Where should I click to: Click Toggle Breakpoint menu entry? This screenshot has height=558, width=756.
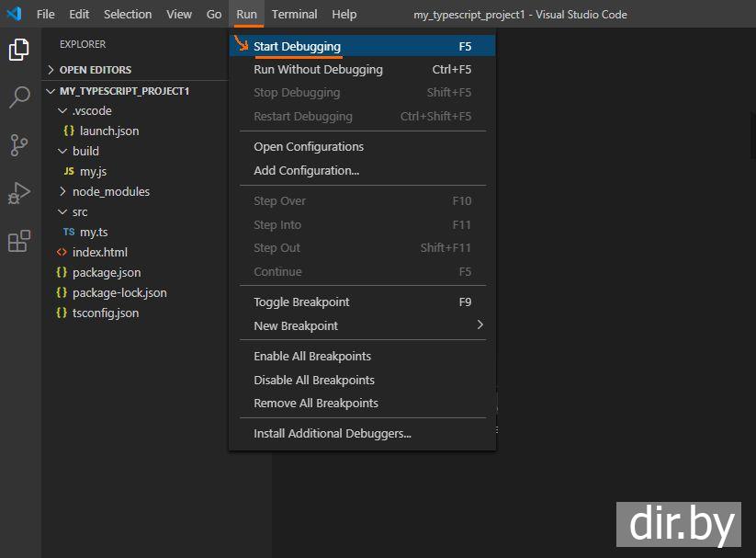tap(301, 302)
